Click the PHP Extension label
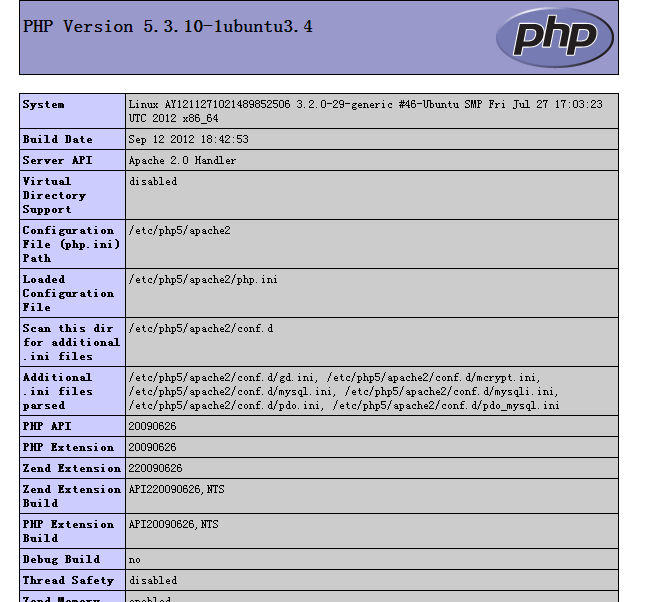This screenshot has height=602, width=657. 68,447
